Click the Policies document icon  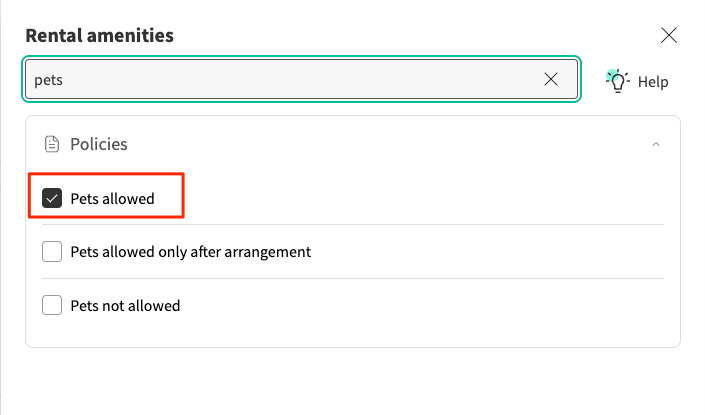pyautogui.click(x=52, y=144)
